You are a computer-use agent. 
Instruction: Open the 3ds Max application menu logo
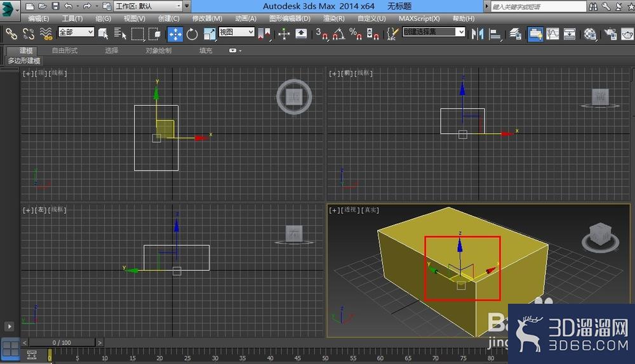tap(9, 9)
